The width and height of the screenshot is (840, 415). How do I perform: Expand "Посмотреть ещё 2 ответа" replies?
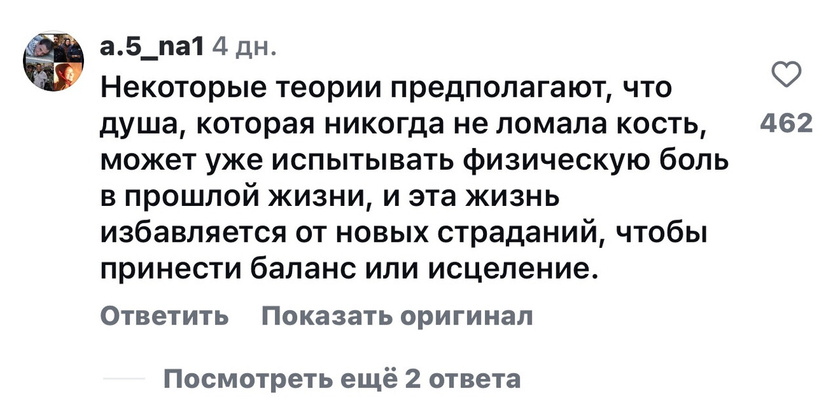(x=342, y=378)
